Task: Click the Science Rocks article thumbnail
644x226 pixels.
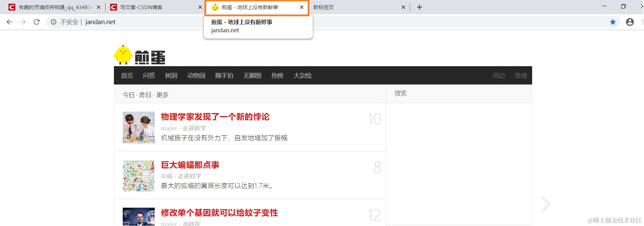Action: 139,176
